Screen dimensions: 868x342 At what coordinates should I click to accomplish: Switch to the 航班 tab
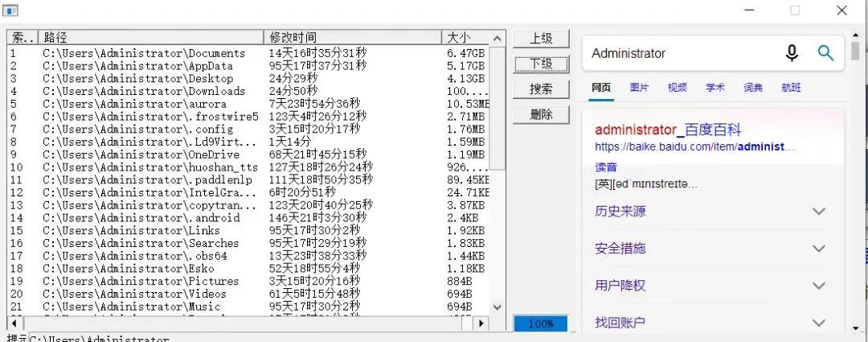[791, 88]
